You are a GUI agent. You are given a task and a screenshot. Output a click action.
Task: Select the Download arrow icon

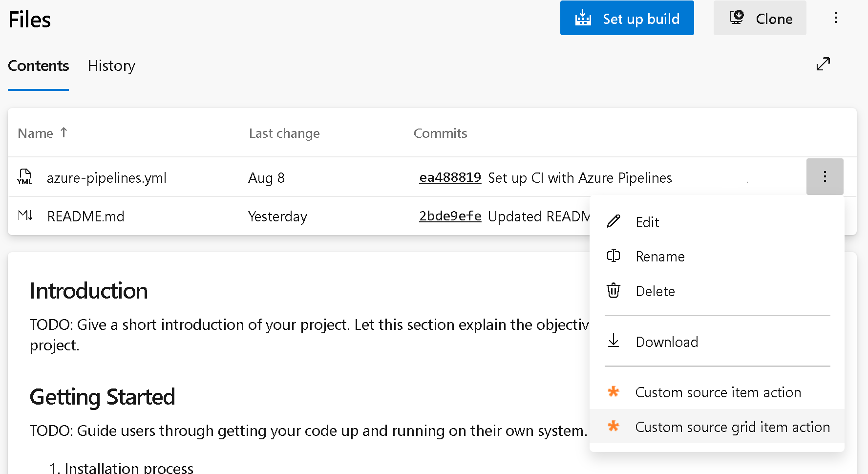(x=614, y=341)
